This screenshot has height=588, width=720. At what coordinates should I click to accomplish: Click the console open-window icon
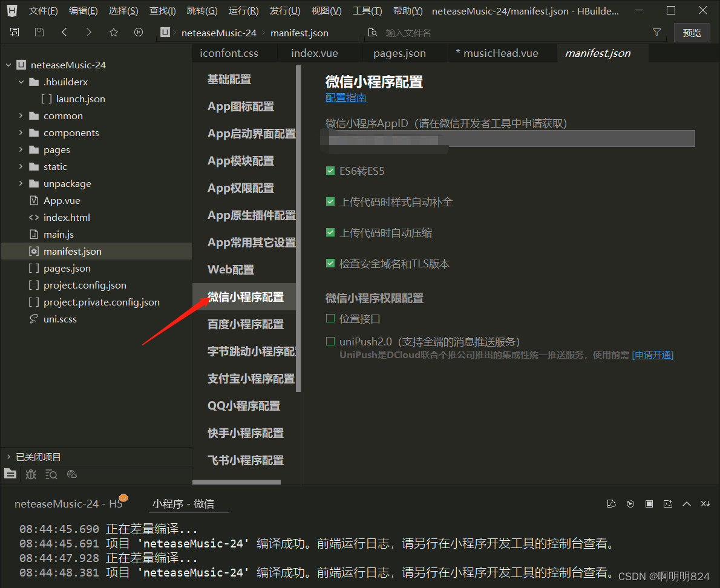(668, 504)
